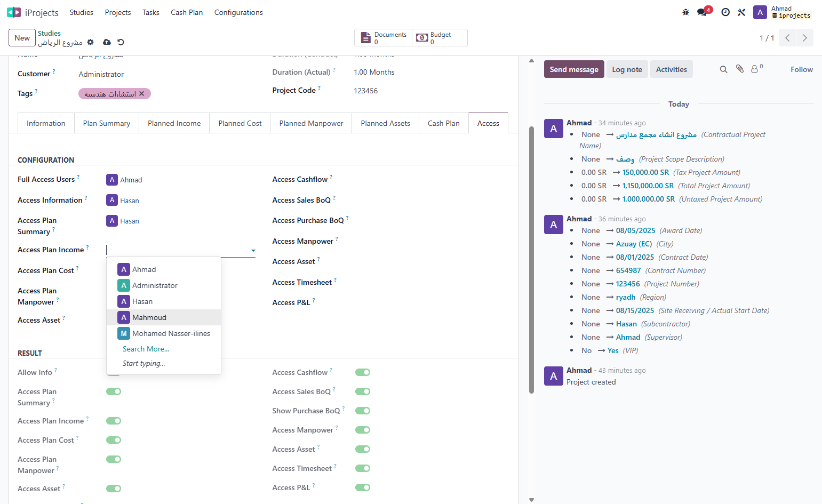This screenshot has width=822, height=504.
Task: Open the gear actions menu
Action: (x=91, y=42)
